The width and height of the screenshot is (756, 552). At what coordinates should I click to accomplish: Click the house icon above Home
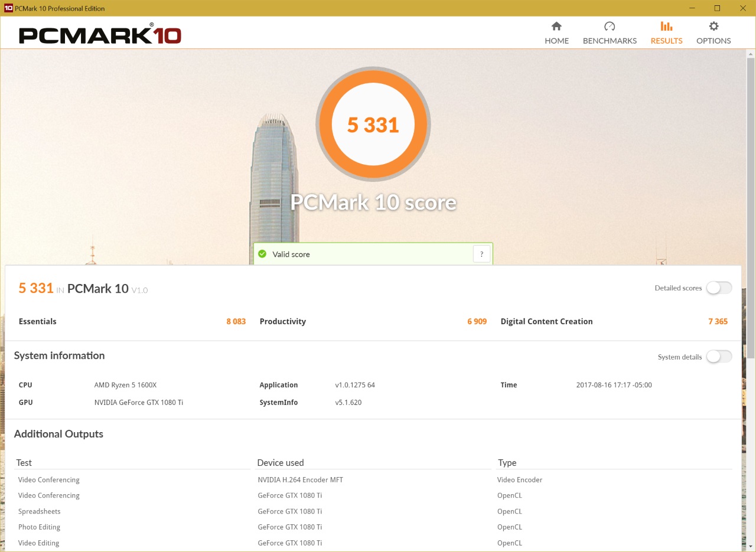[556, 26]
